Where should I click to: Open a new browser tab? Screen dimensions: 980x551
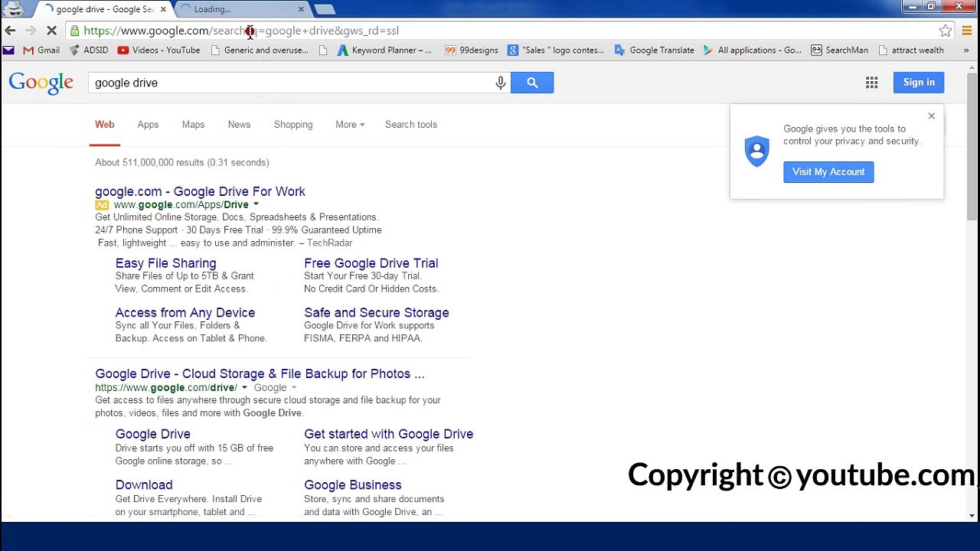325,9
